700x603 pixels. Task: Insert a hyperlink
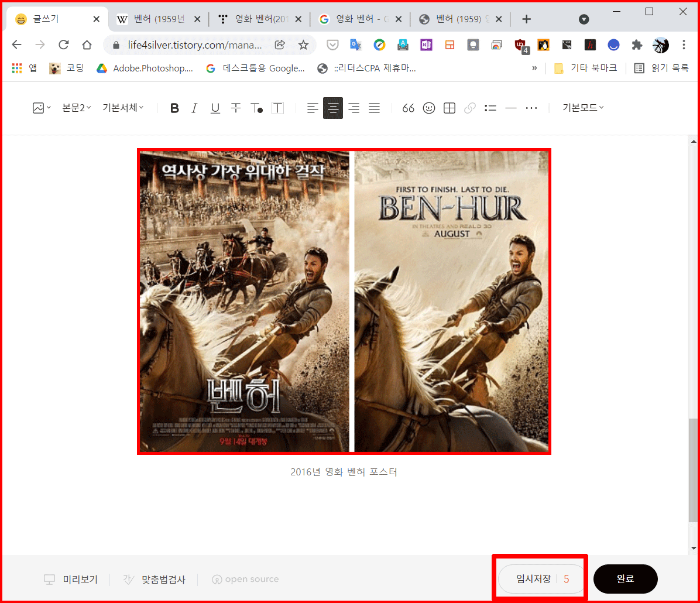pos(469,108)
